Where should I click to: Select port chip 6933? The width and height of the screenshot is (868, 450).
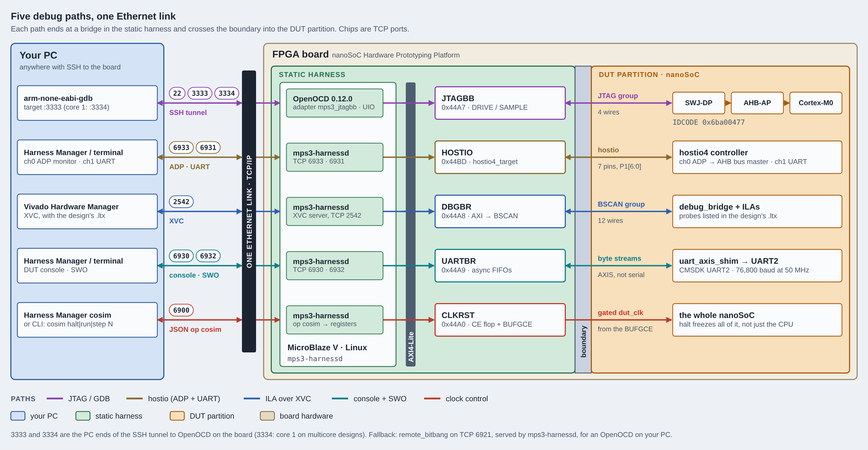(181, 147)
